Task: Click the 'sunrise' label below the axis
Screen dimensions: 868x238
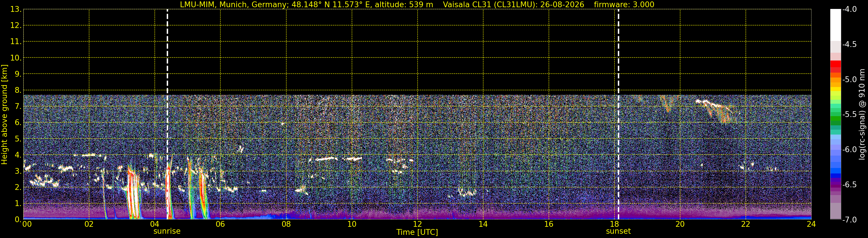Action: point(167,231)
